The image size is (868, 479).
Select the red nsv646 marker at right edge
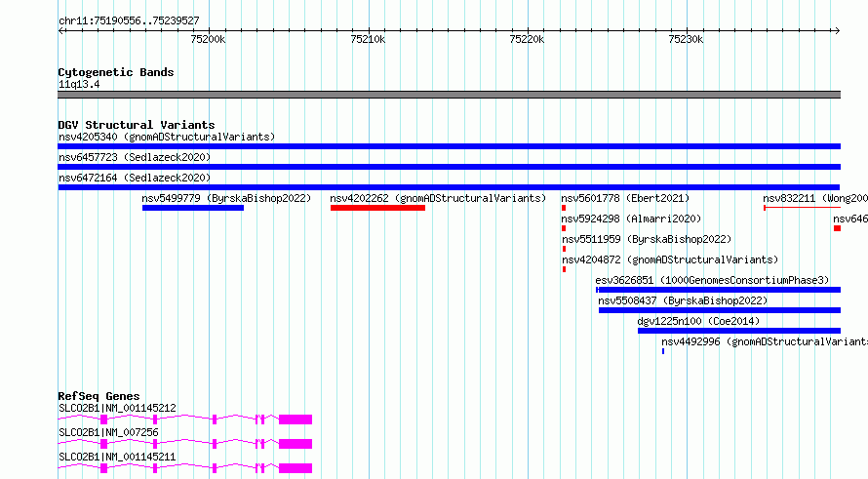[x=837, y=228]
